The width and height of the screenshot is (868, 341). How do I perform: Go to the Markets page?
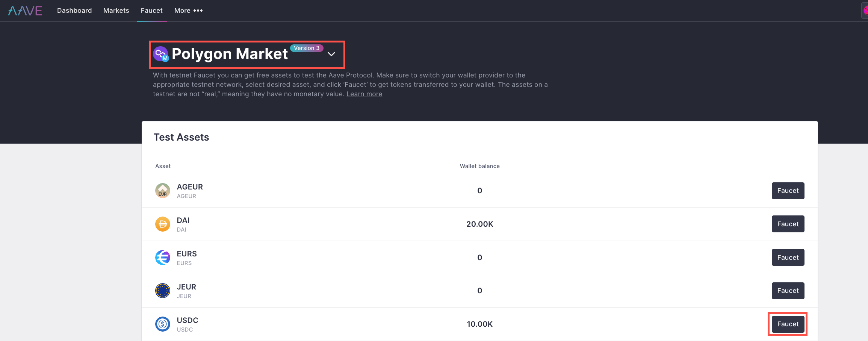(x=116, y=11)
